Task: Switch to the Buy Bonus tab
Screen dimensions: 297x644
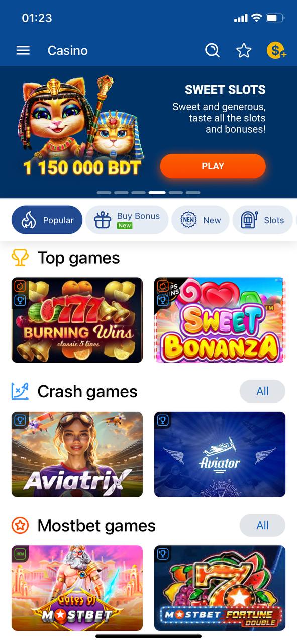Action: 127,220
